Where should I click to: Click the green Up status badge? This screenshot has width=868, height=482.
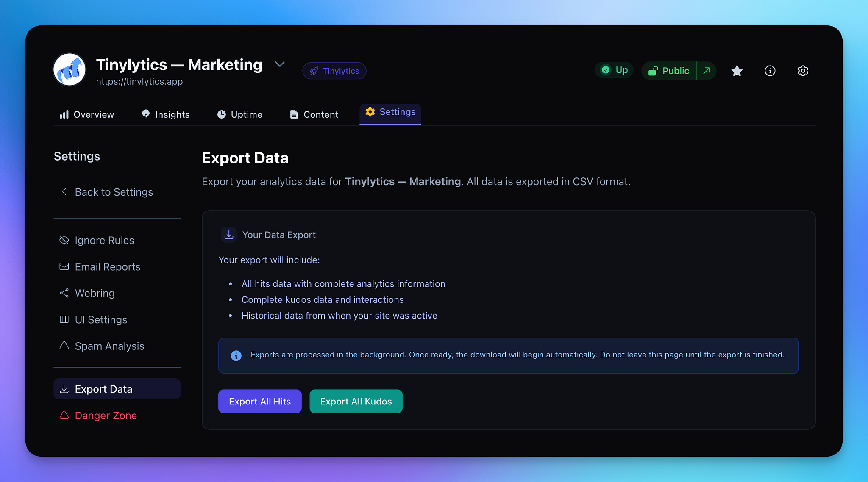pos(614,70)
